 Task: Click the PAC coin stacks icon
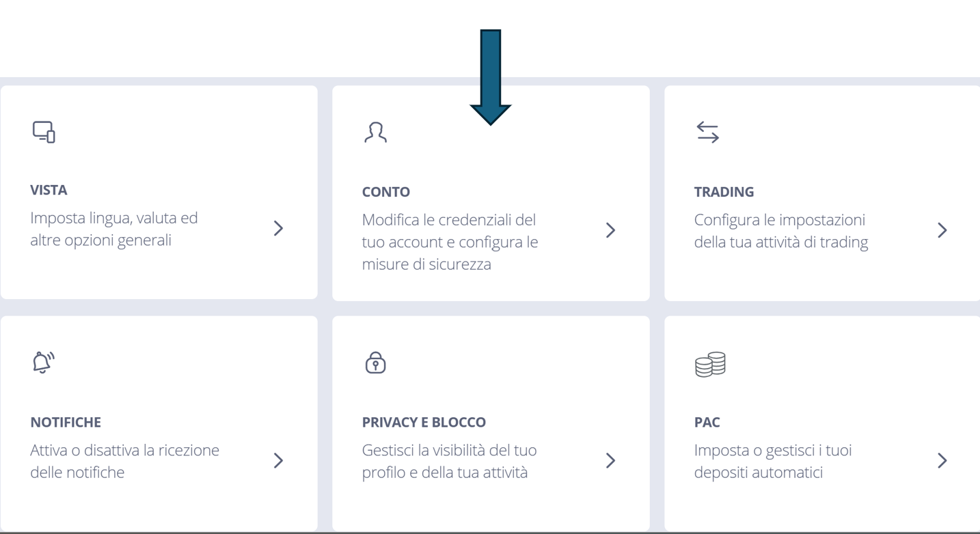(x=710, y=365)
